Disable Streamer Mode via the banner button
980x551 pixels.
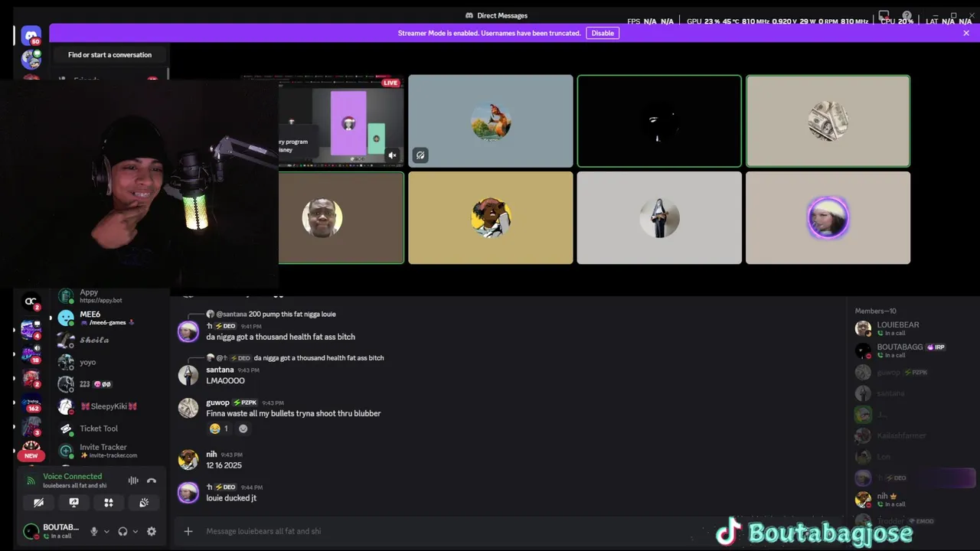click(603, 33)
